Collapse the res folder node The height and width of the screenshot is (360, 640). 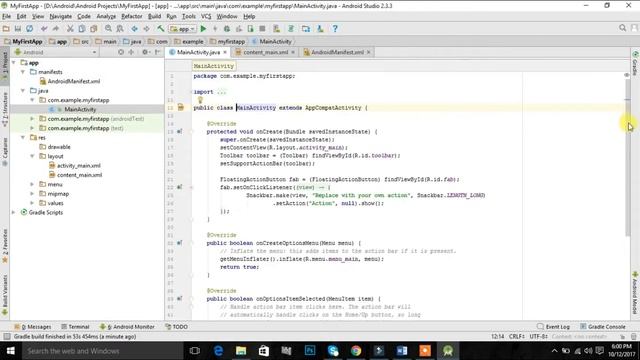pyautogui.click(x=23, y=138)
